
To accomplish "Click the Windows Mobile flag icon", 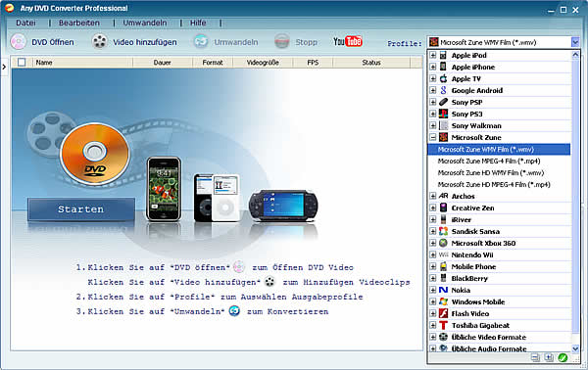I will [x=443, y=301].
